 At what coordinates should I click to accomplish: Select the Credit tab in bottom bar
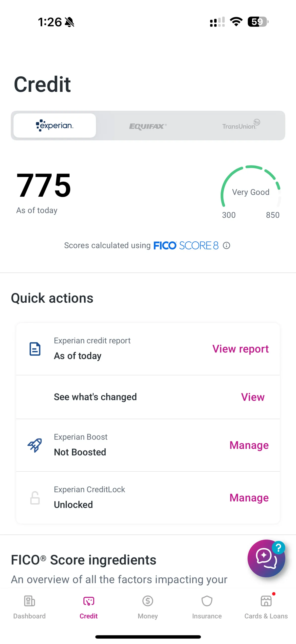point(89,606)
